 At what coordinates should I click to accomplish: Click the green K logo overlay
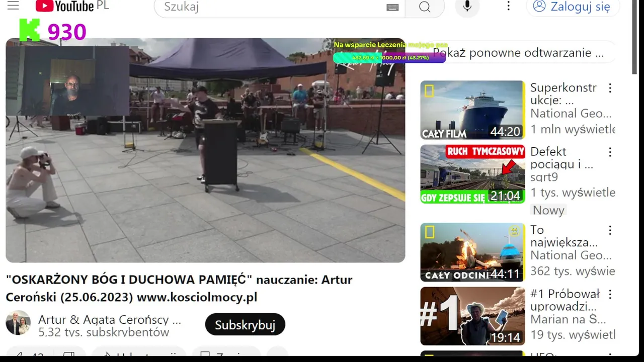point(30,31)
